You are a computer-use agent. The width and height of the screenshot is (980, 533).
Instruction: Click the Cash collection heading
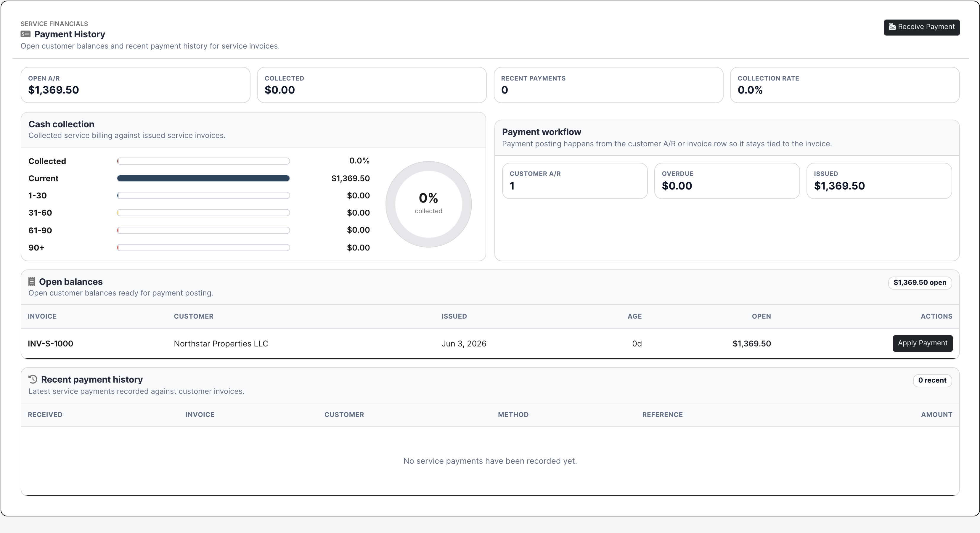61,124
